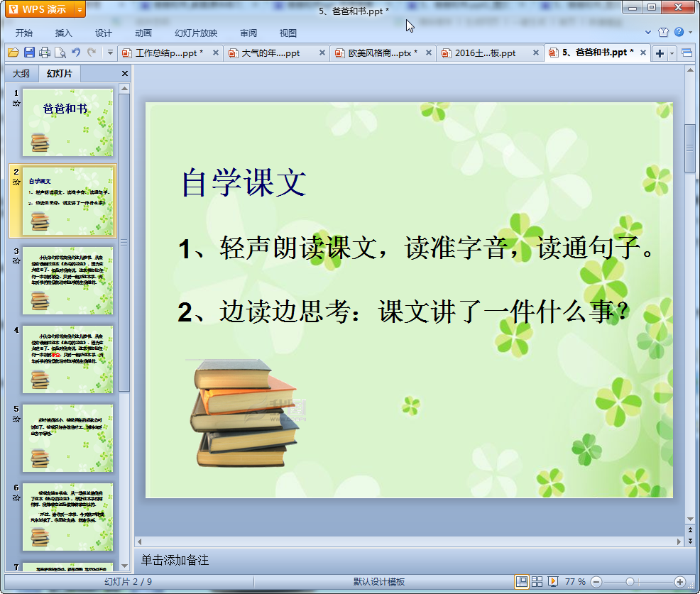Click the window arrangement icon beside tabs
Image resolution: width=700 pixels, height=594 pixels.
pyautogui.click(x=687, y=53)
